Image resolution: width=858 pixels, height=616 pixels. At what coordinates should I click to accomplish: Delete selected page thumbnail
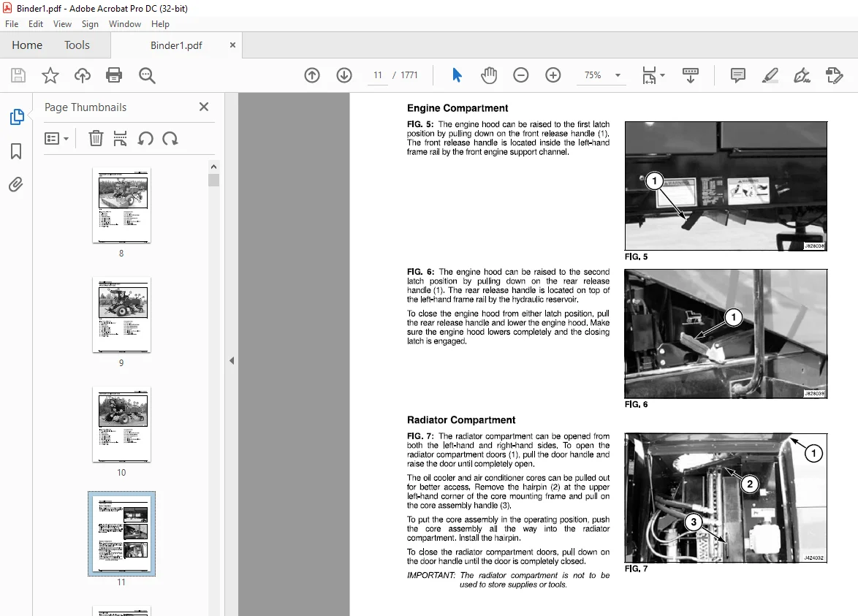[96, 138]
